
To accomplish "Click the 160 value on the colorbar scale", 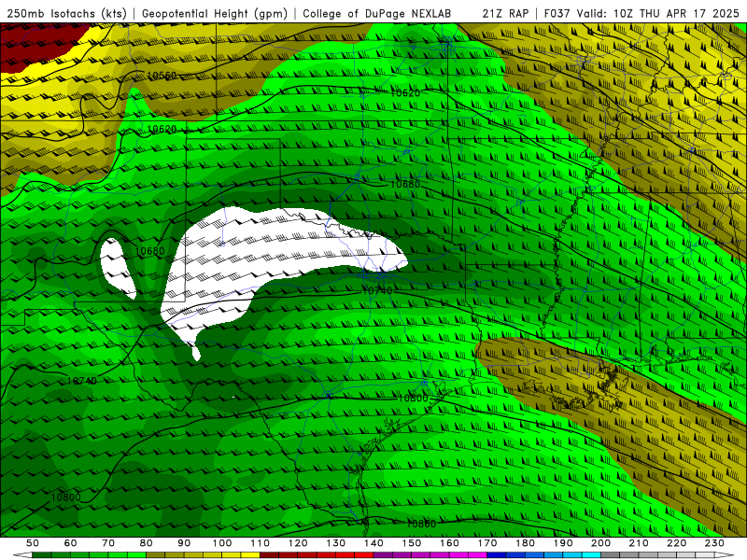I will click(449, 543).
